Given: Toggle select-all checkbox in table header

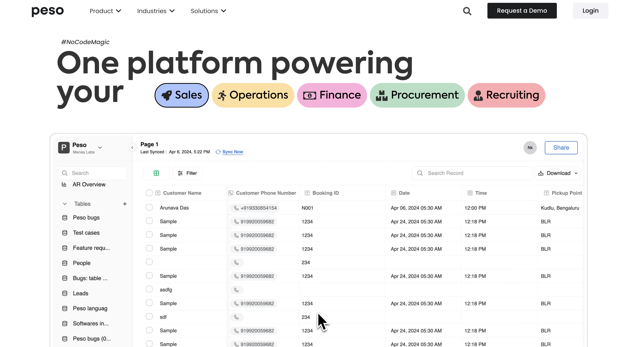Looking at the screenshot, I should point(149,193).
